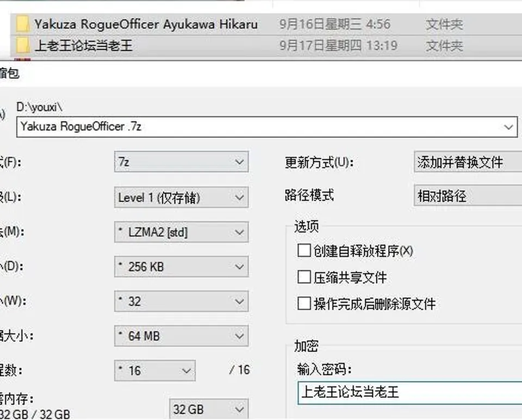Select the Yakuza RogueOfficer Ayukawa Hikaru folder icon
This screenshot has width=522, height=420.
pyautogui.click(x=23, y=24)
